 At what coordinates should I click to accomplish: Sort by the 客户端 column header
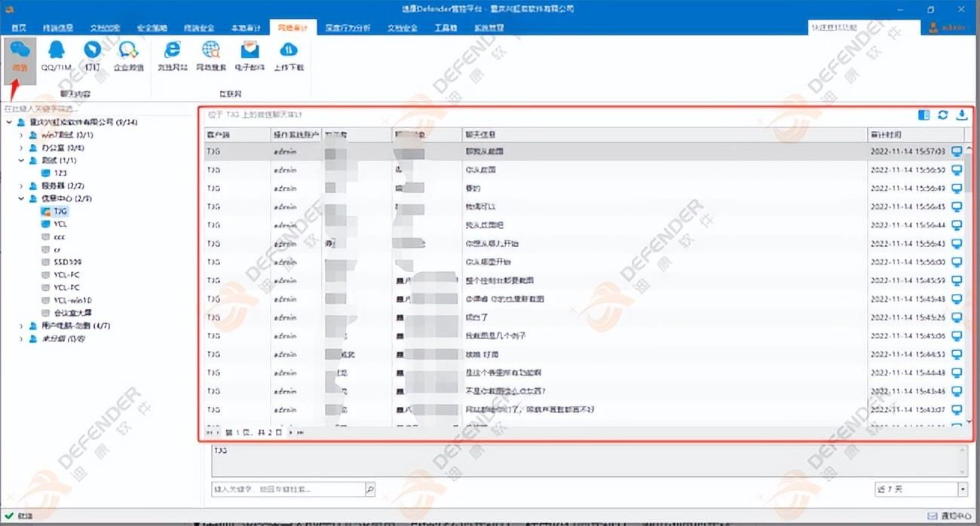[x=237, y=134]
